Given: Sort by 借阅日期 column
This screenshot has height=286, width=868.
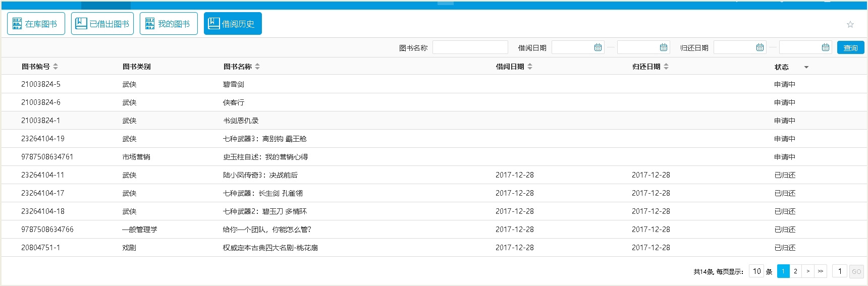Looking at the screenshot, I should point(530,67).
